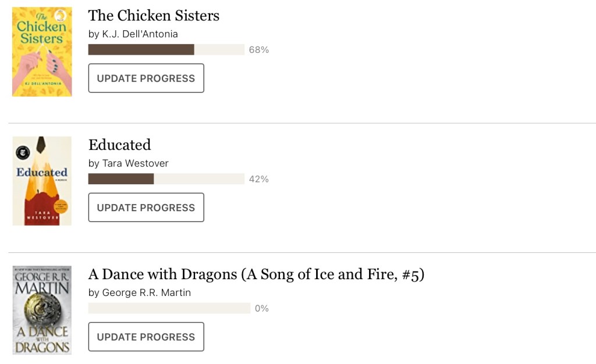Image resolution: width=596 pixels, height=364 pixels.
Task: Click the brown filled portion of Educated's progress bar
Action: (120, 179)
